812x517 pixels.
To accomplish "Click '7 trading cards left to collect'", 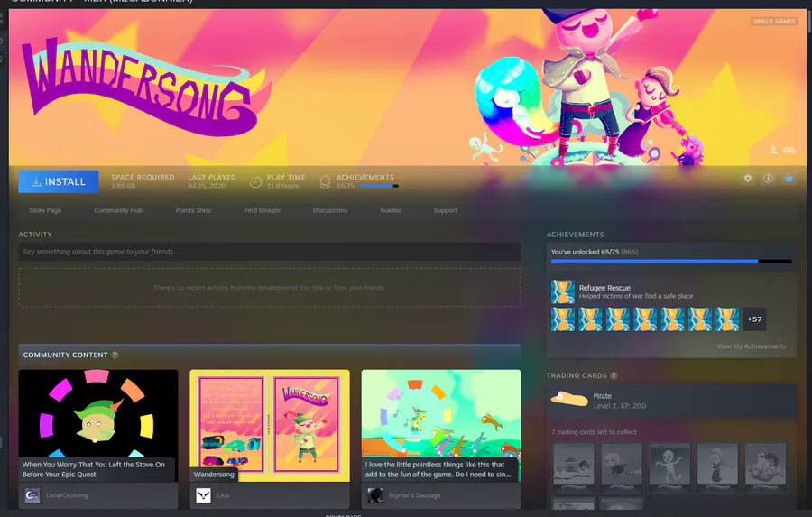I will coord(594,432).
